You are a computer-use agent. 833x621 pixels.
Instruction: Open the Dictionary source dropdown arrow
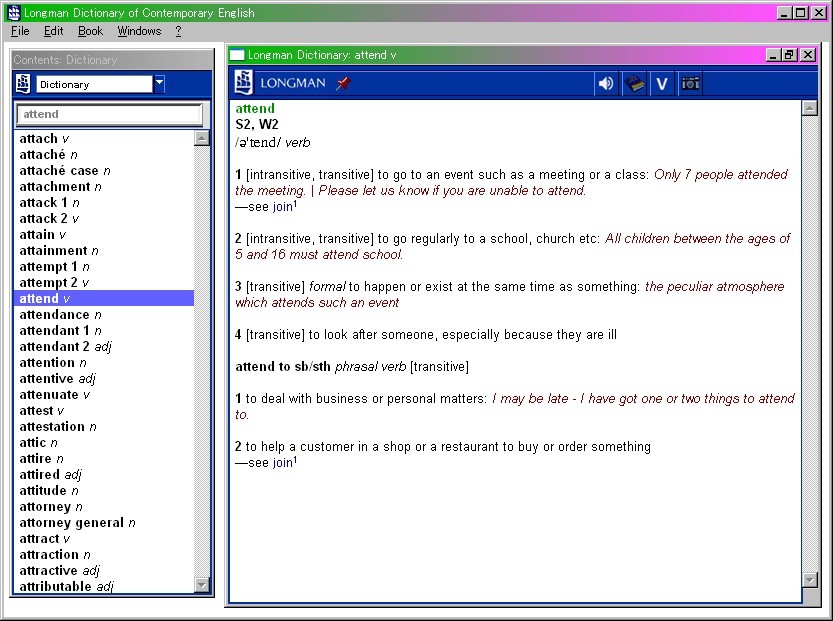point(159,84)
